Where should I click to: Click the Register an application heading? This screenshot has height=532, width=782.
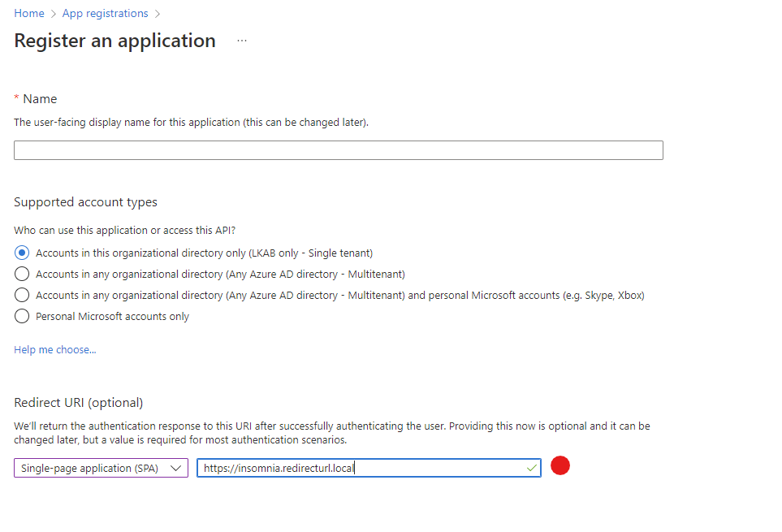[114, 40]
